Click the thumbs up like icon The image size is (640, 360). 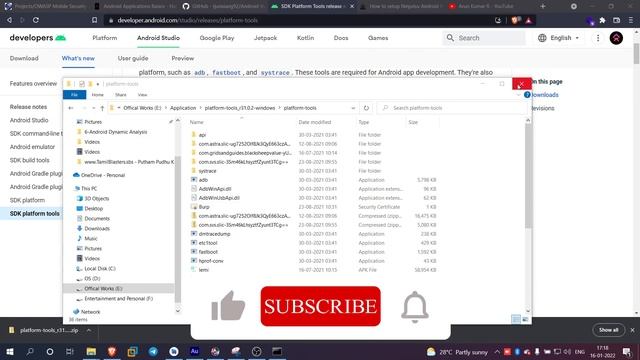[228, 306]
